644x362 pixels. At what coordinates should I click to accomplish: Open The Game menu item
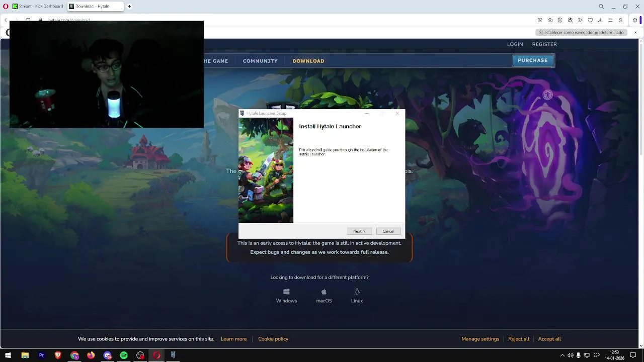pyautogui.click(x=216, y=61)
